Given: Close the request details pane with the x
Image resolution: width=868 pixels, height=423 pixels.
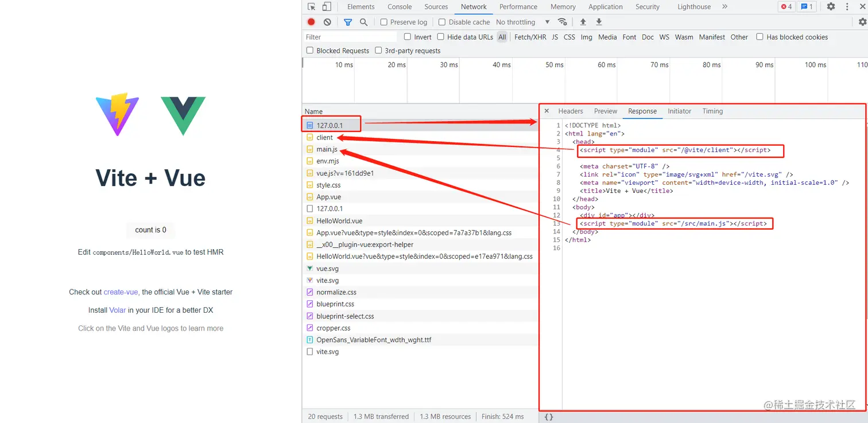Looking at the screenshot, I should 547,111.
